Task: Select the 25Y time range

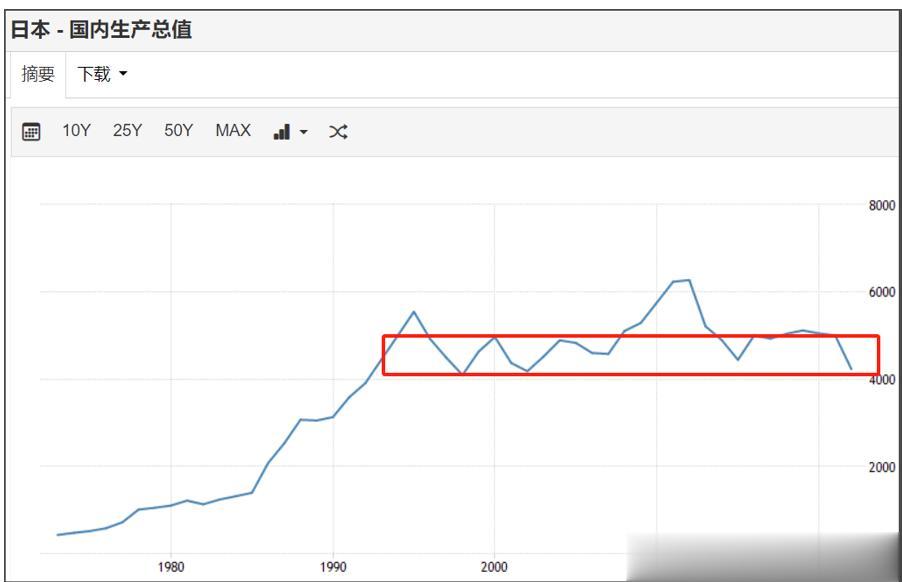Action: coord(127,131)
